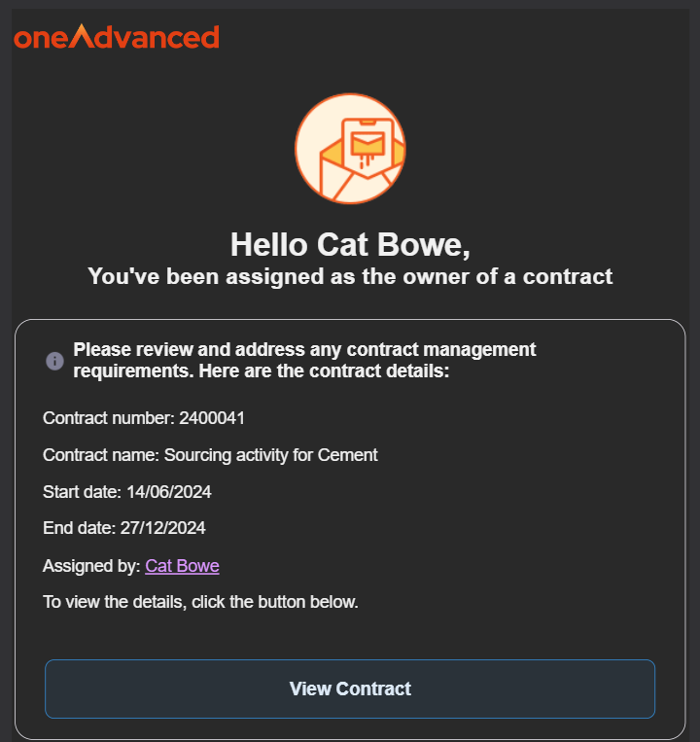The width and height of the screenshot is (700, 742).
Task: Select the contract number value 2400041
Action: tap(212, 418)
